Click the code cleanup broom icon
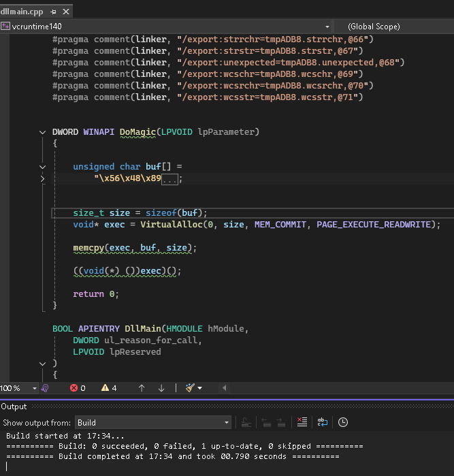Screen dimensions: 454x476 [x=190, y=388]
